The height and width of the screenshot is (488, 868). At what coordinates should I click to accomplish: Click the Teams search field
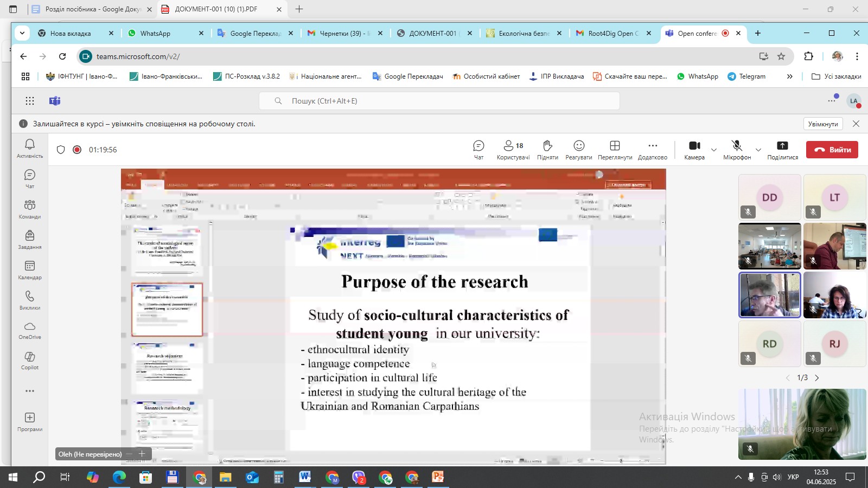pos(439,101)
